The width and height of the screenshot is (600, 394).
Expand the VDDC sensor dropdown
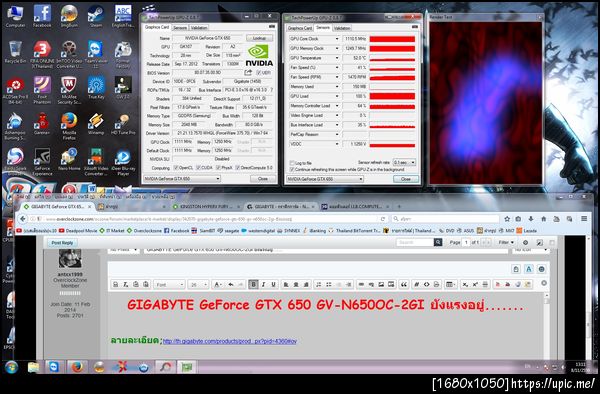point(337,144)
